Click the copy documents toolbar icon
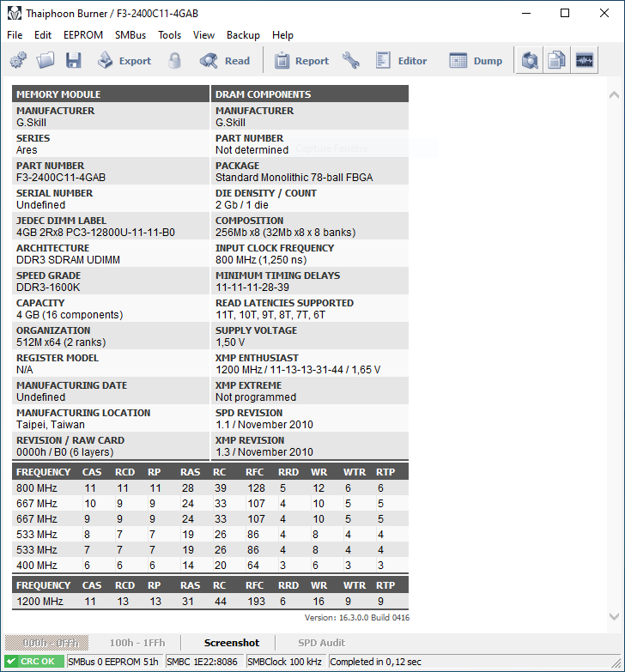The image size is (625, 672). (557, 60)
